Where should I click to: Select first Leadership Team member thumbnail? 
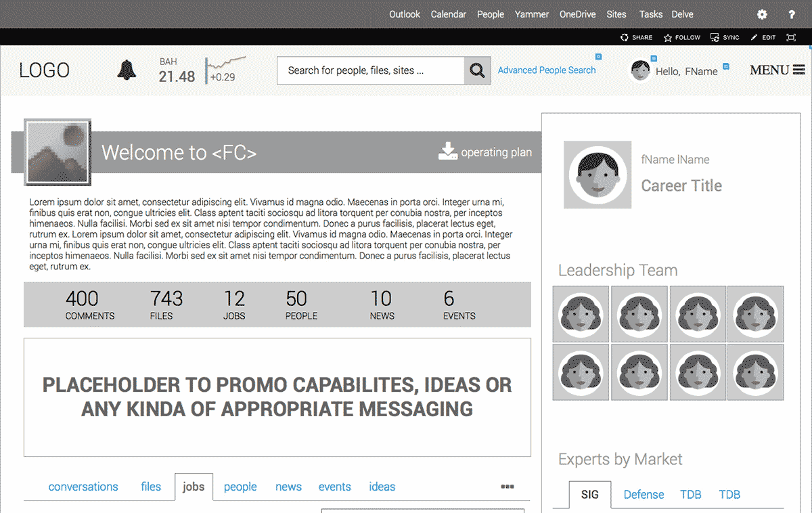point(581,314)
